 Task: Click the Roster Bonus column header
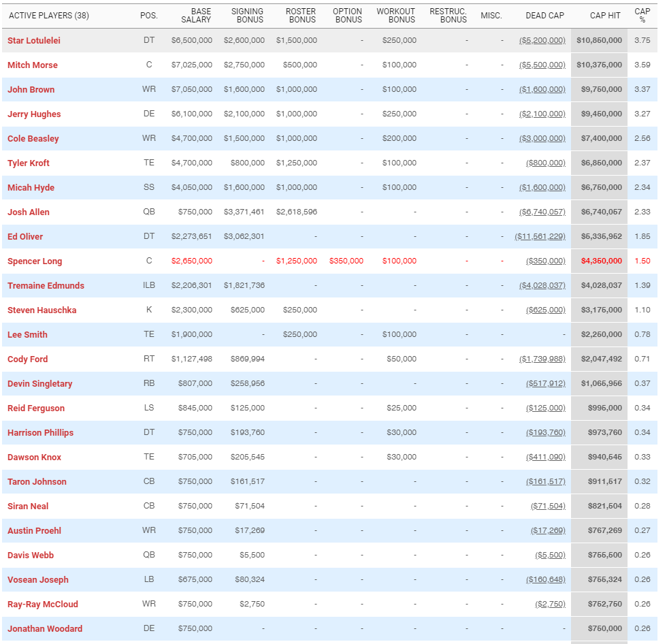click(301, 16)
